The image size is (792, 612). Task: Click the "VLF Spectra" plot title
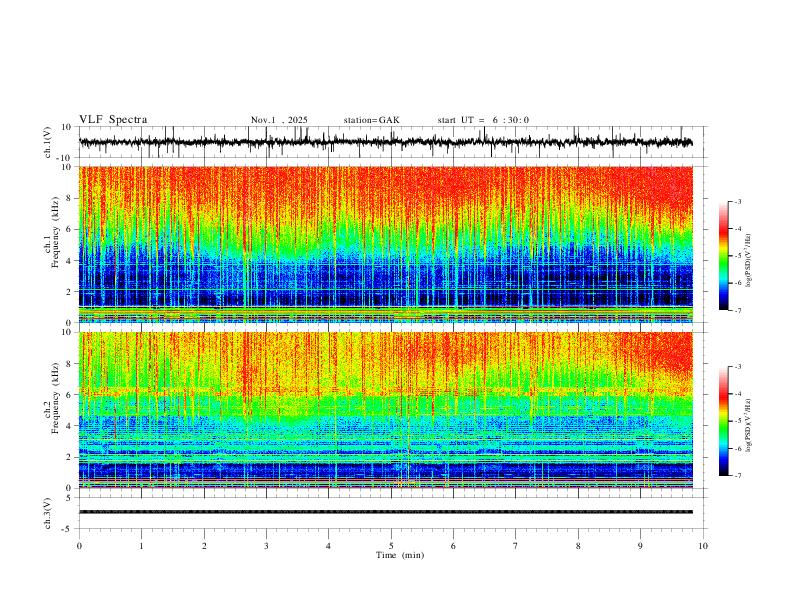pyautogui.click(x=113, y=120)
